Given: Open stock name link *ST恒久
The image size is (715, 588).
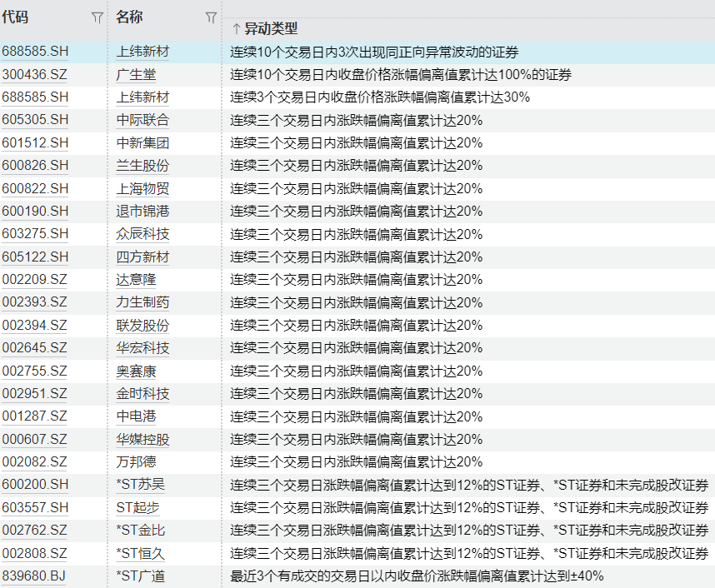Looking at the screenshot, I should tap(141, 553).
